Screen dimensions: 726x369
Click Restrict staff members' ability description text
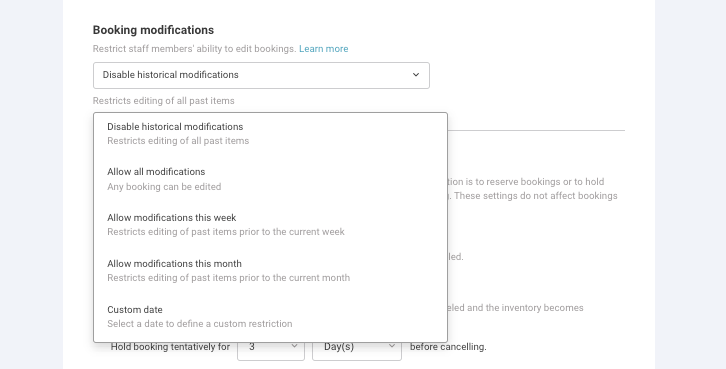pyautogui.click(x=194, y=49)
